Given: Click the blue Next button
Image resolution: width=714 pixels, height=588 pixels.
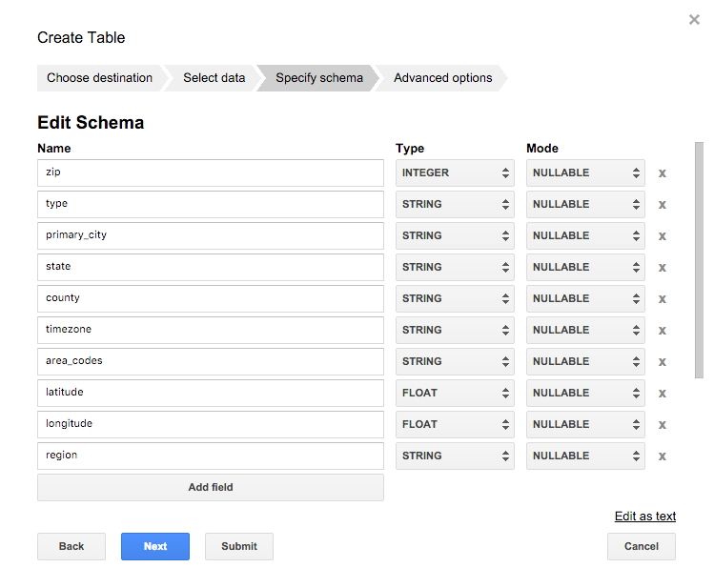Looking at the screenshot, I should (x=155, y=546).
